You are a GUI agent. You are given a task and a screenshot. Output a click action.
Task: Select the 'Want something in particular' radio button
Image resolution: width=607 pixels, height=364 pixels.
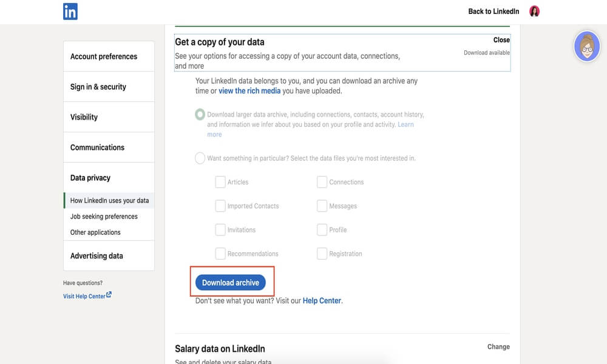click(200, 158)
